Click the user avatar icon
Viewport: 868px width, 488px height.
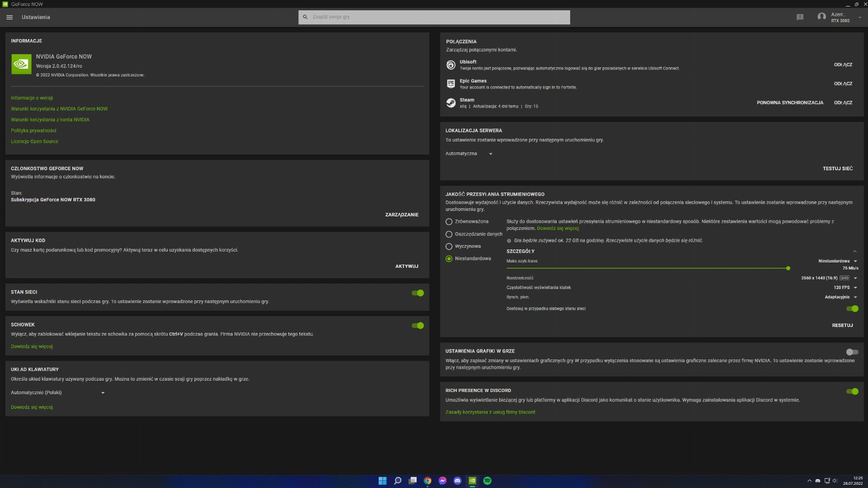821,17
